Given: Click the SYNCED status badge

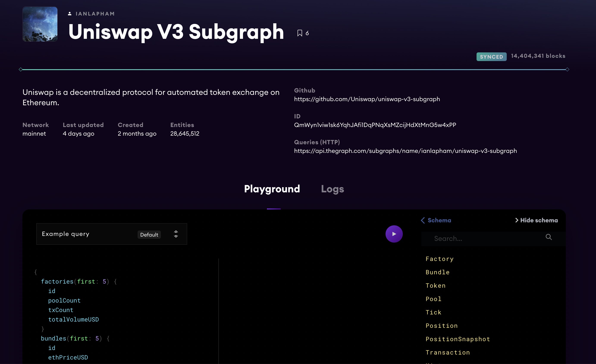Looking at the screenshot, I should [491, 57].
